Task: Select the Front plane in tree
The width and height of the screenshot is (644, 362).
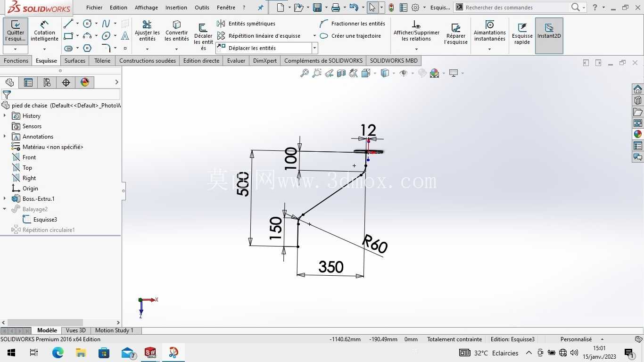Action: click(x=29, y=157)
